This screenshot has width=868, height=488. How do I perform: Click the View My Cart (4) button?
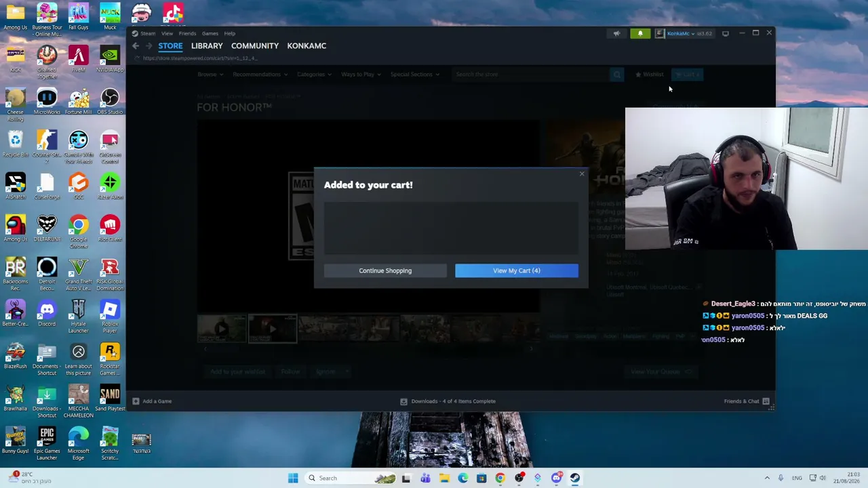[x=517, y=270]
